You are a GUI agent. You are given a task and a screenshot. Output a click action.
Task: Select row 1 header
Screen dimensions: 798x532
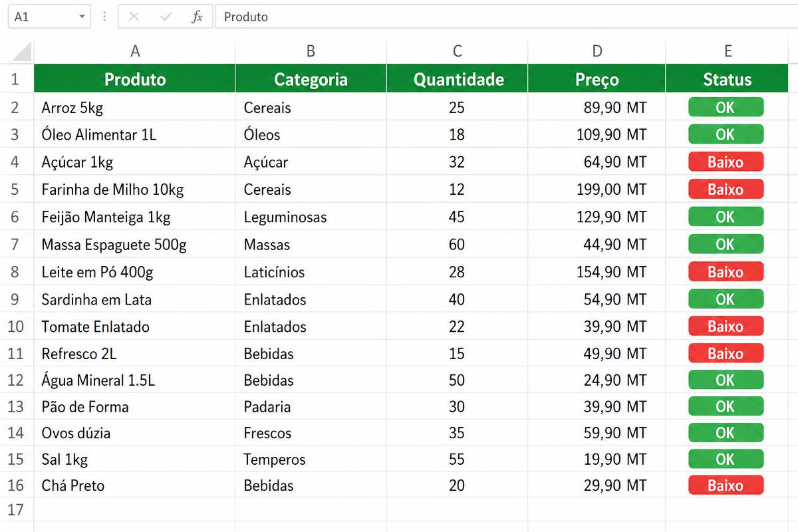(x=16, y=79)
